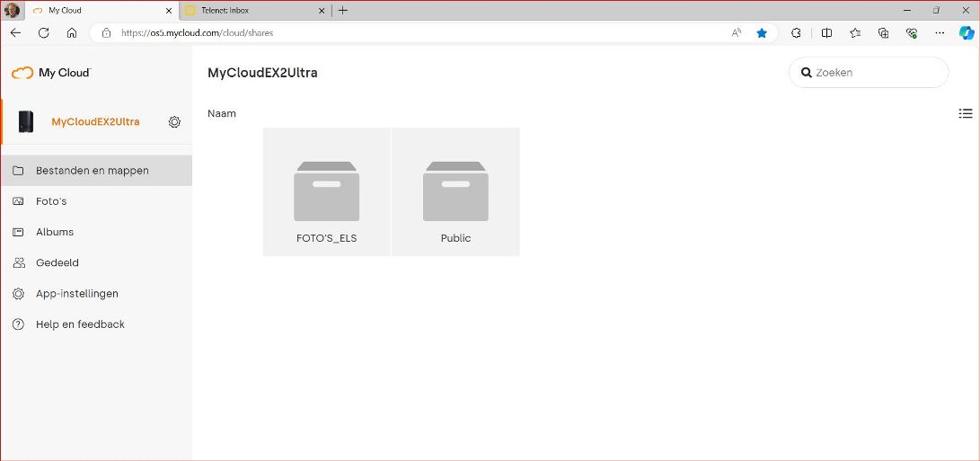
Task: Refresh the current page
Action: click(x=43, y=33)
